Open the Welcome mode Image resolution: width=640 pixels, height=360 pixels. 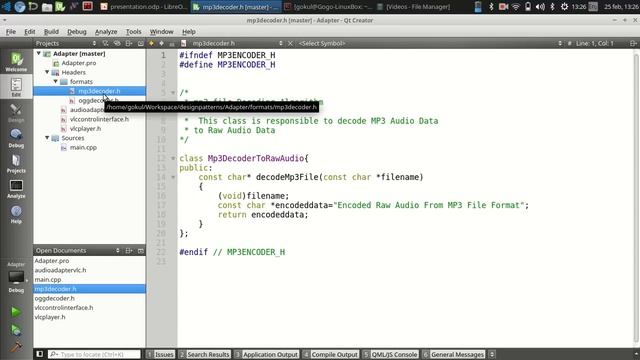tap(16, 62)
